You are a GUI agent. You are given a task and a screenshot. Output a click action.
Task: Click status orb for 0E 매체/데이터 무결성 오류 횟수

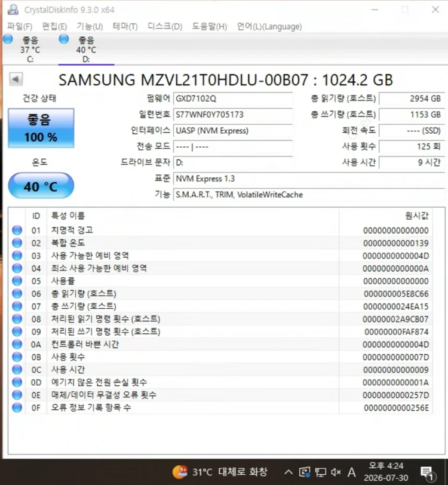click(x=17, y=395)
